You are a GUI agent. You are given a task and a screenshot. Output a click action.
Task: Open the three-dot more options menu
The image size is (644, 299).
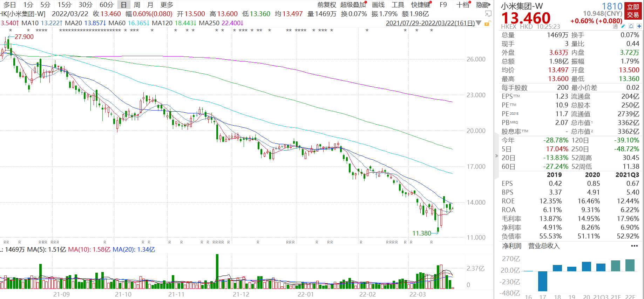tap(634, 246)
